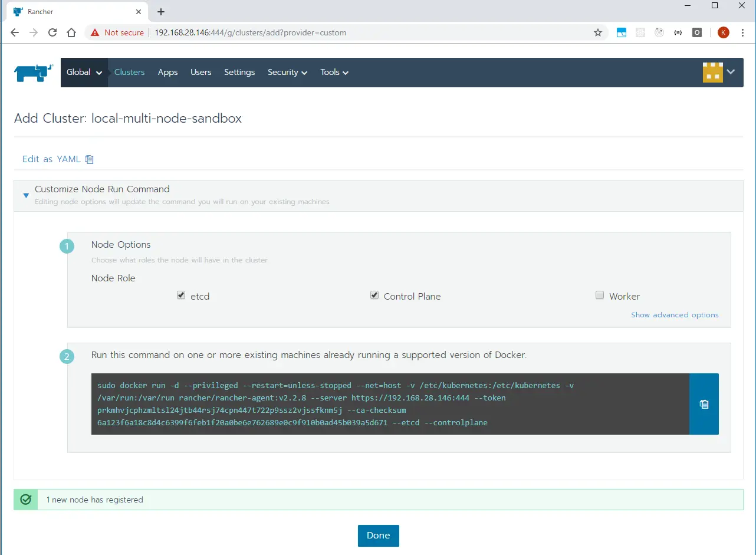
Task: Open the Global scope dropdown
Action: pyautogui.click(x=84, y=73)
